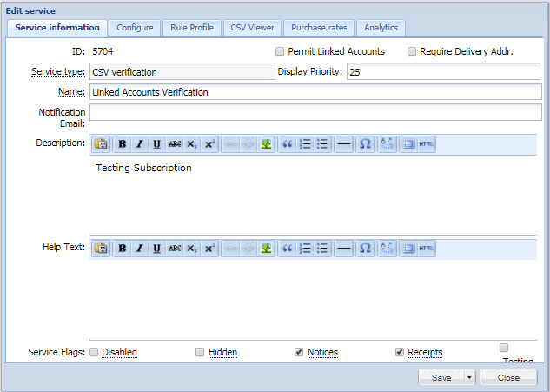
Task: Add numbered list in Description editor
Action: point(305,145)
